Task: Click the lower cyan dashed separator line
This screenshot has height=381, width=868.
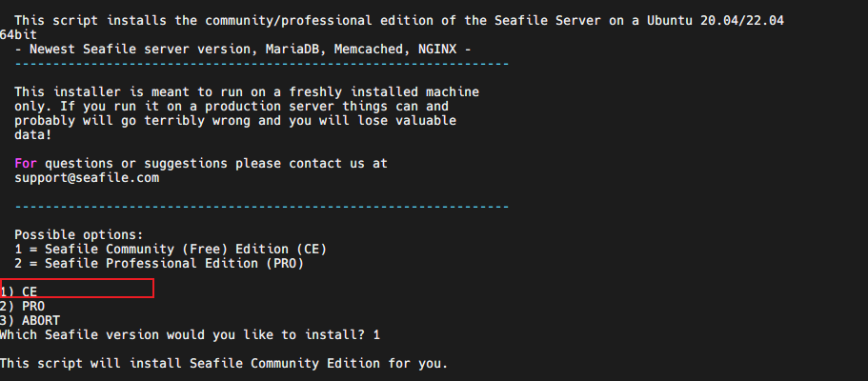Action: [262, 207]
